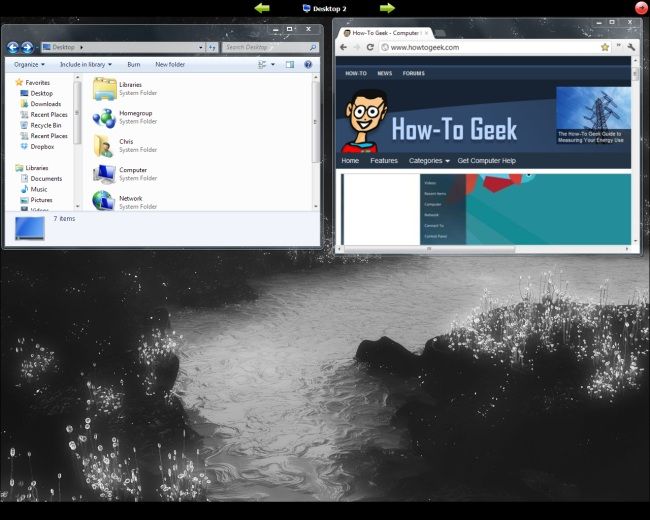
Task: Select the Network icon in the file list
Action: pos(104,201)
